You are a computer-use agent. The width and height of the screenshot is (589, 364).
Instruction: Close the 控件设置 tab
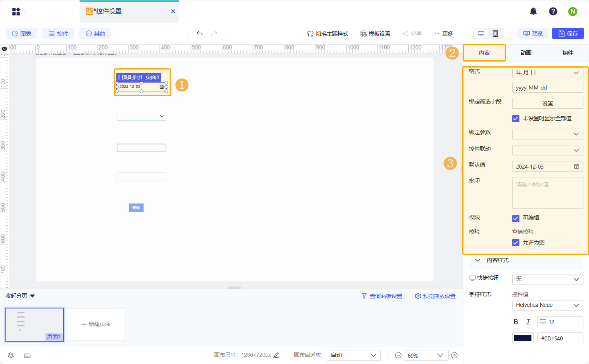pos(173,11)
